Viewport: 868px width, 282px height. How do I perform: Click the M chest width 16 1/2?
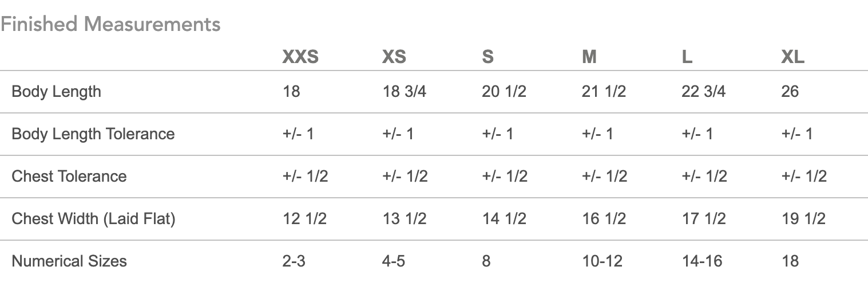click(x=604, y=218)
